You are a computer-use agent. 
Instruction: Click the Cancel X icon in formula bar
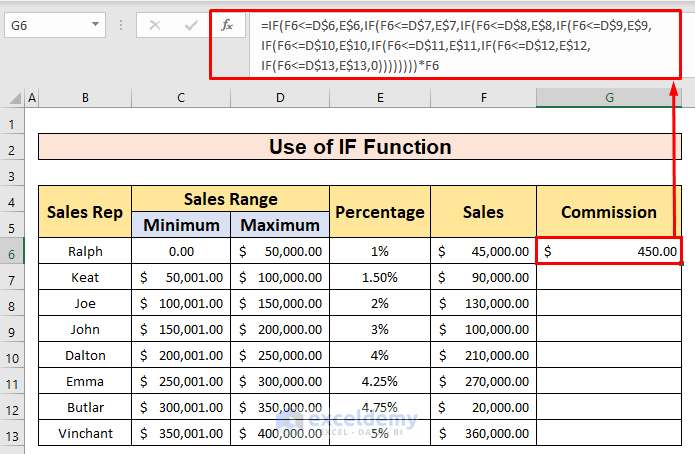point(154,25)
